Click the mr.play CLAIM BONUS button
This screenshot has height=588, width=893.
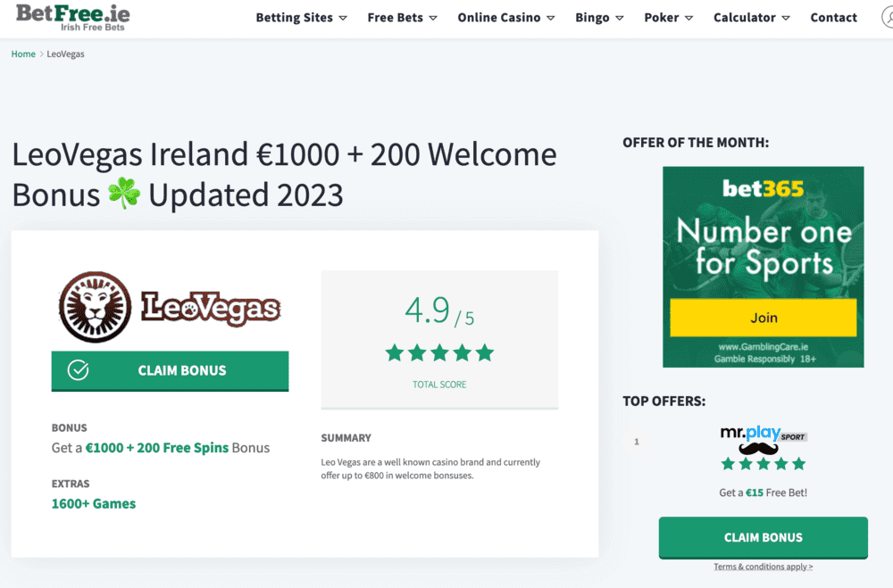764,538
